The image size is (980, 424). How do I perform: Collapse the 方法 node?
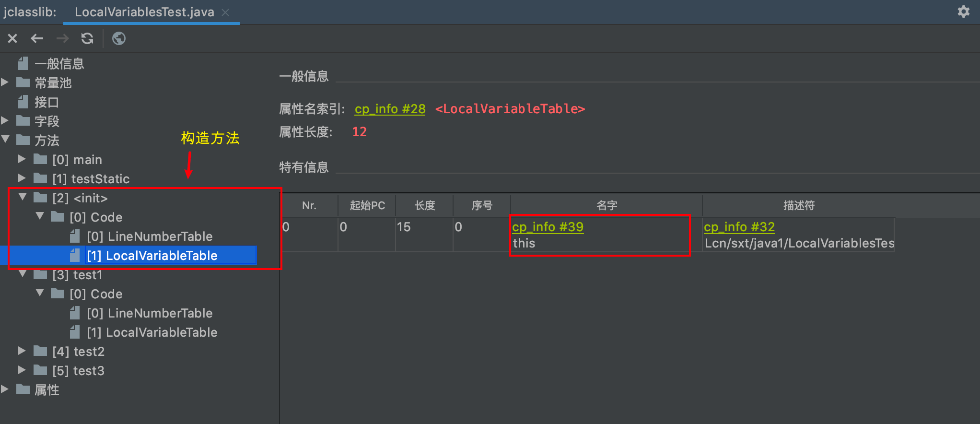pyautogui.click(x=5, y=140)
